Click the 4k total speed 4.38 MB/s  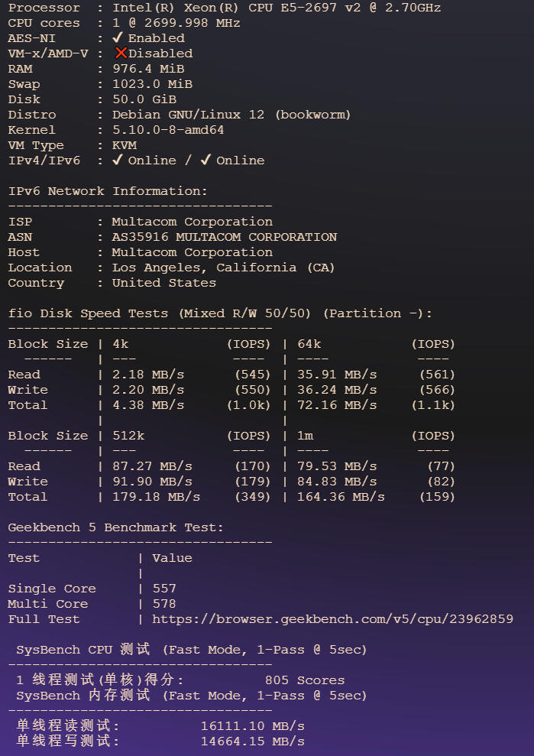[148, 405]
